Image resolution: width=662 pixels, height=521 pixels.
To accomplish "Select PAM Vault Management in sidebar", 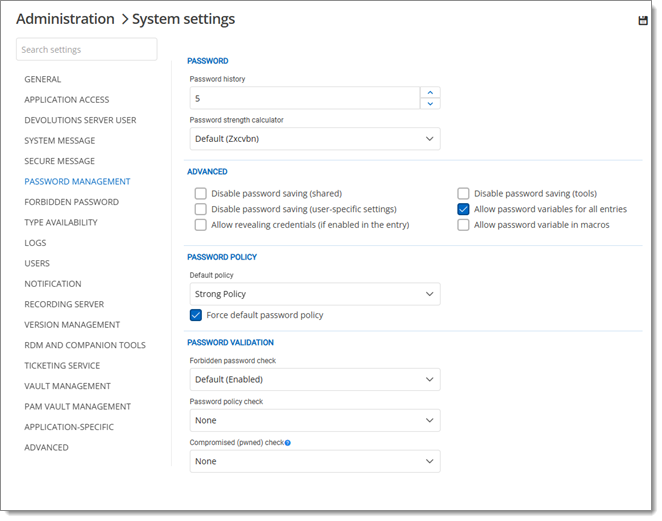I will [x=77, y=407].
